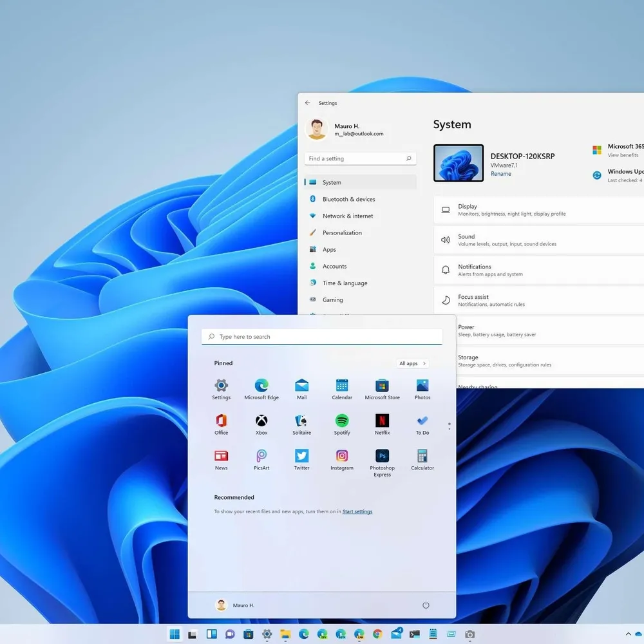Image resolution: width=644 pixels, height=644 pixels.
Task: Launch Instagram from pinned apps
Action: click(x=342, y=460)
